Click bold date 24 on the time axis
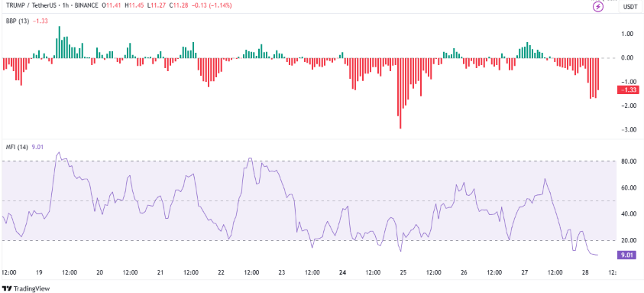Image resolution: width=644 pixels, height=293 pixels. click(343, 272)
